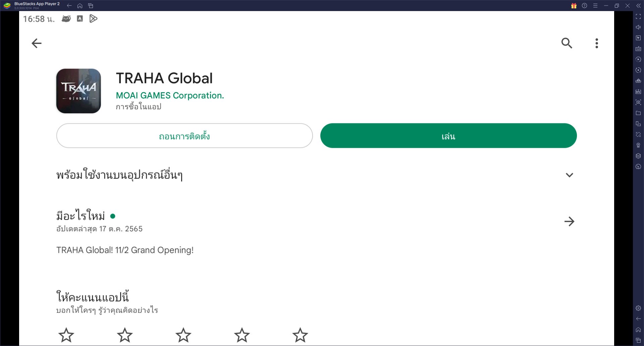Open MOAI GAMES Corporation developer page
This screenshot has height=346, width=644.
(170, 96)
